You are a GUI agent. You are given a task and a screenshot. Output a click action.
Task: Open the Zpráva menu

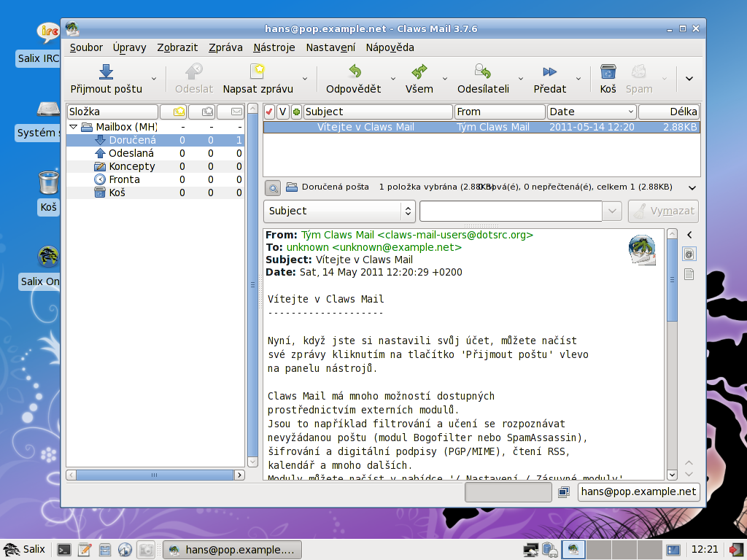tap(226, 47)
